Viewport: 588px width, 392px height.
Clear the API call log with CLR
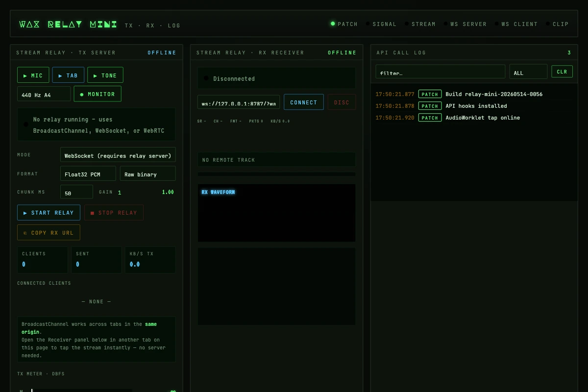coord(562,72)
